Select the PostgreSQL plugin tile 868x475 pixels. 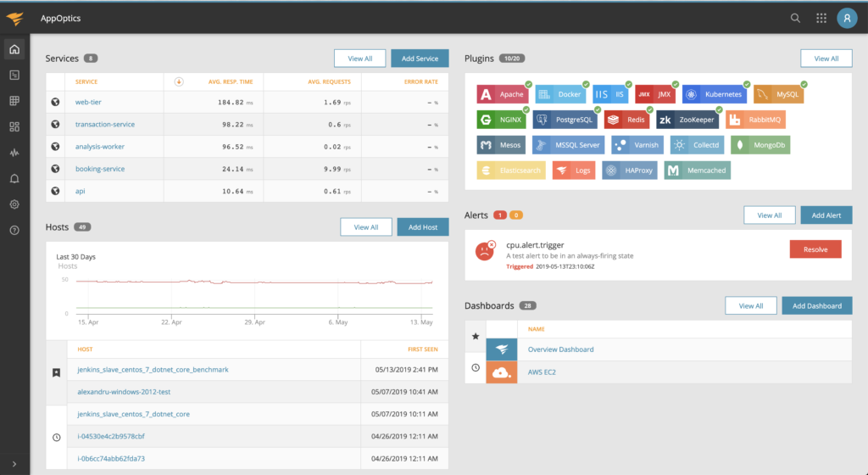tap(565, 120)
